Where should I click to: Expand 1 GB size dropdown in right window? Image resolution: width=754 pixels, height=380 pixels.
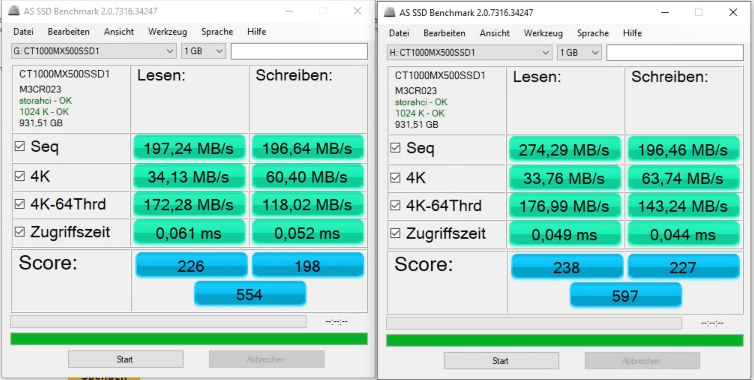point(579,52)
